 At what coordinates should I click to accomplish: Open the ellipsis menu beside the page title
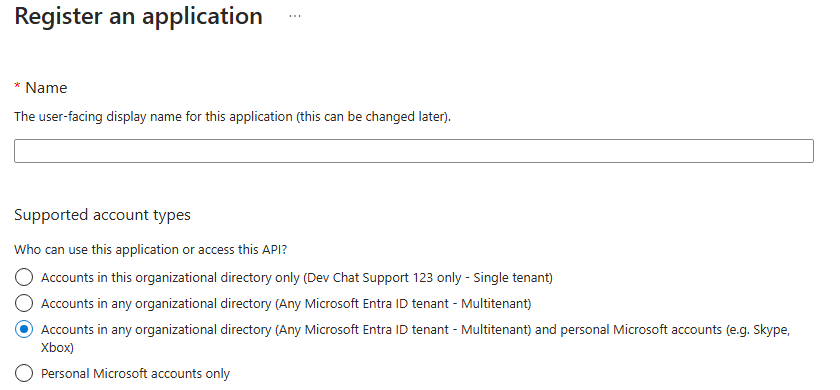[295, 16]
